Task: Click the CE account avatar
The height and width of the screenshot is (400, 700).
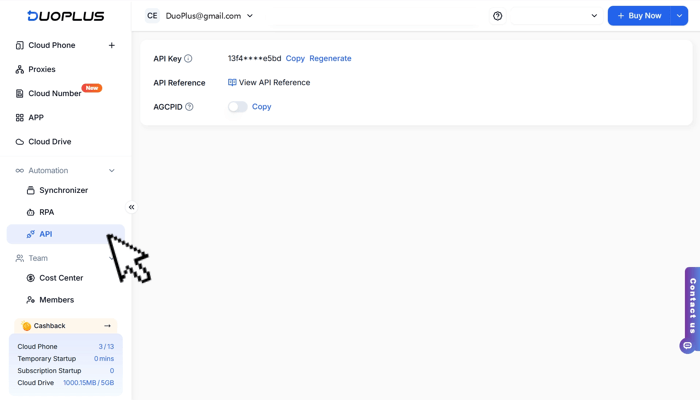Action: 152,16
